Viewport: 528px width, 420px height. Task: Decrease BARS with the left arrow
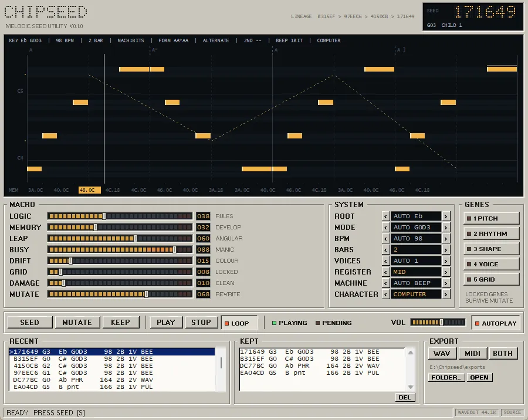click(385, 249)
